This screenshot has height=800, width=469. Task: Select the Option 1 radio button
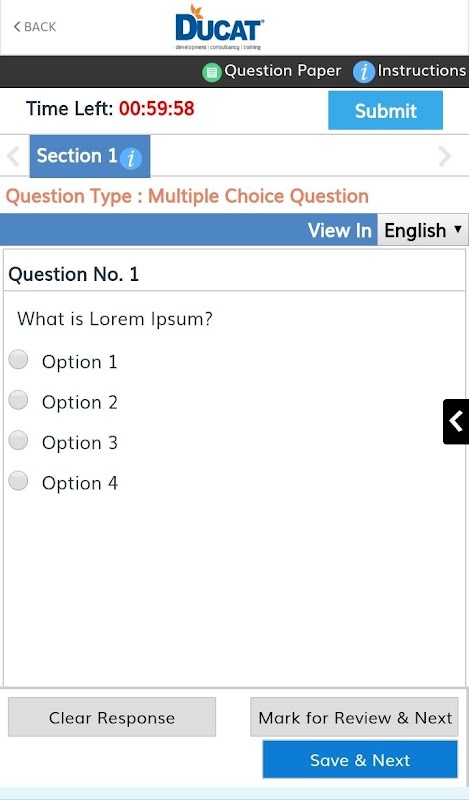click(18, 360)
